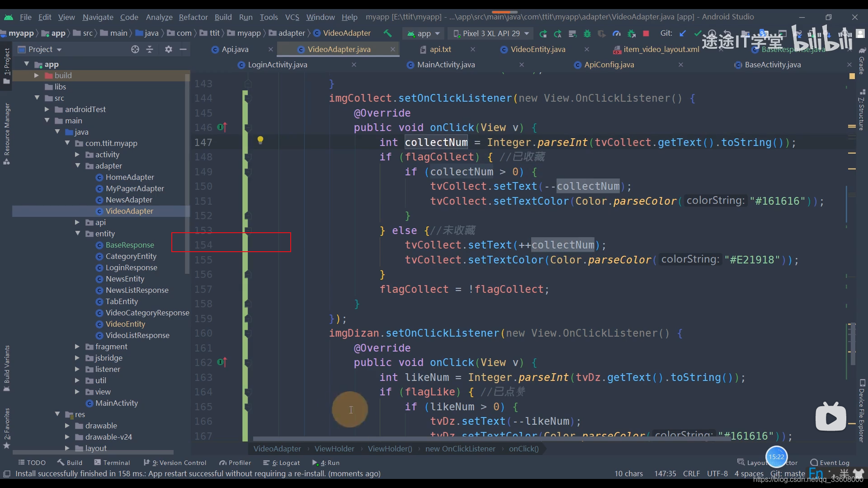Hide the Project panel with minus icon
The height and width of the screenshot is (488, 868).
pos(183,49)
